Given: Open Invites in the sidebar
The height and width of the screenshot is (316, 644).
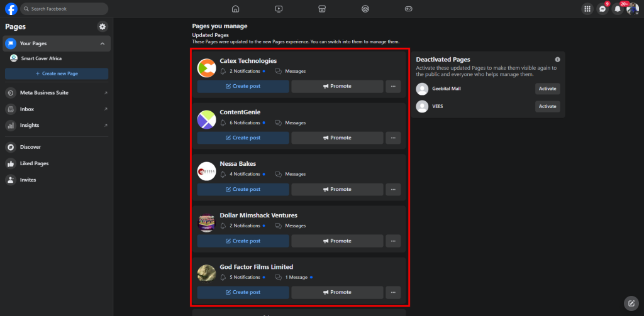Looking at the screenshot, I should [x=57, y=180].
